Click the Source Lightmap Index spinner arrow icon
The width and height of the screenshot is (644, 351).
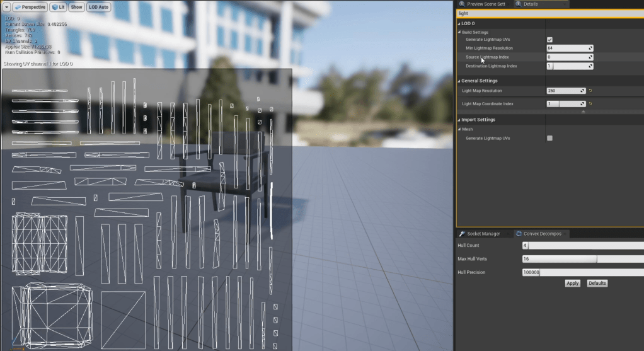(590, 57)
